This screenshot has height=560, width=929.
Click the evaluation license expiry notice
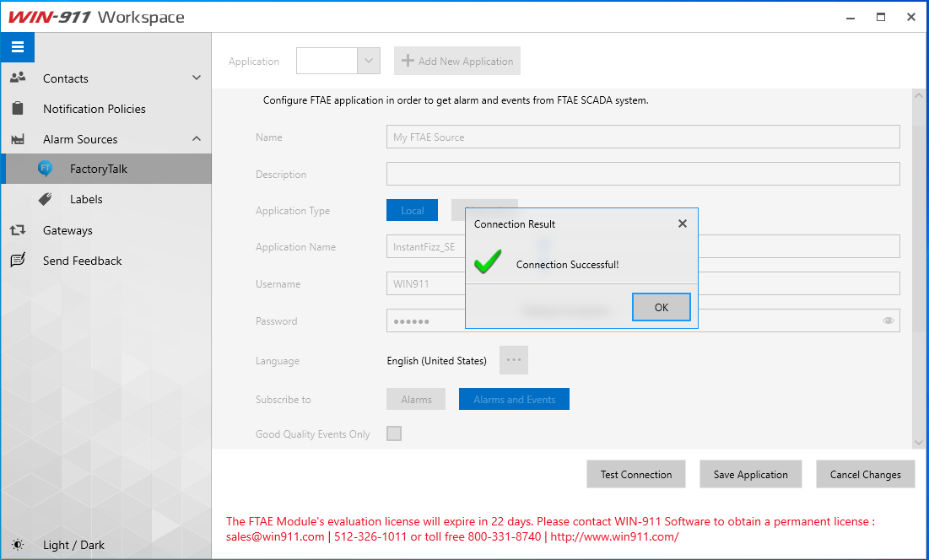(x=550, y=529)
